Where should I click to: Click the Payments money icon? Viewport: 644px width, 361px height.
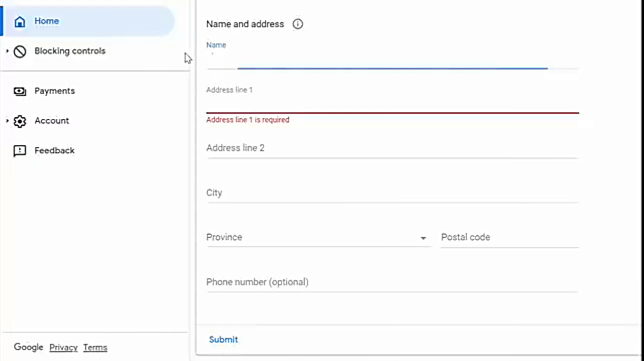[x=20, y=91]
